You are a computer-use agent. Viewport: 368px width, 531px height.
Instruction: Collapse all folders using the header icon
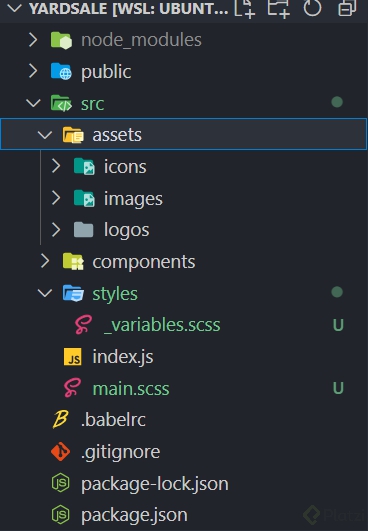(x=347, y=8)
